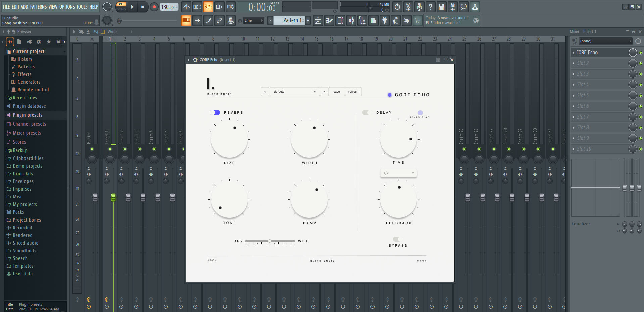The image size is (644, 312).
Task: Click the tempo field showing 130.000
Action: pyautogui.click(x=169, y=7)
